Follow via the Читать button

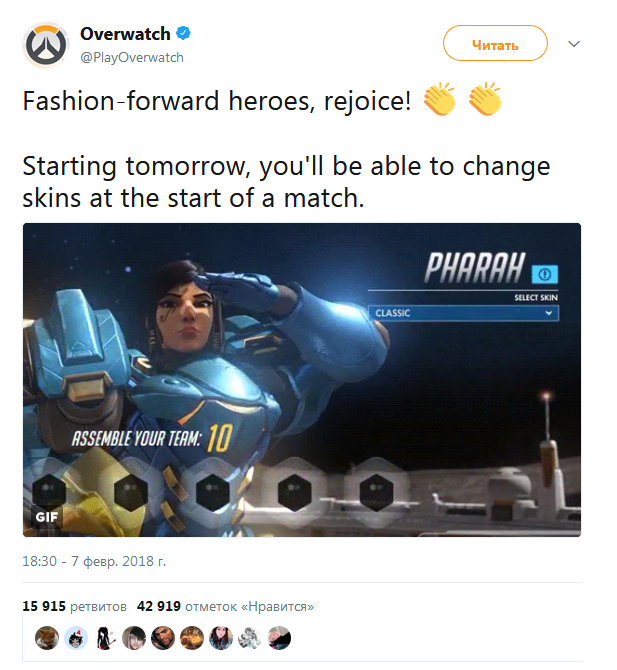(495, 43)
